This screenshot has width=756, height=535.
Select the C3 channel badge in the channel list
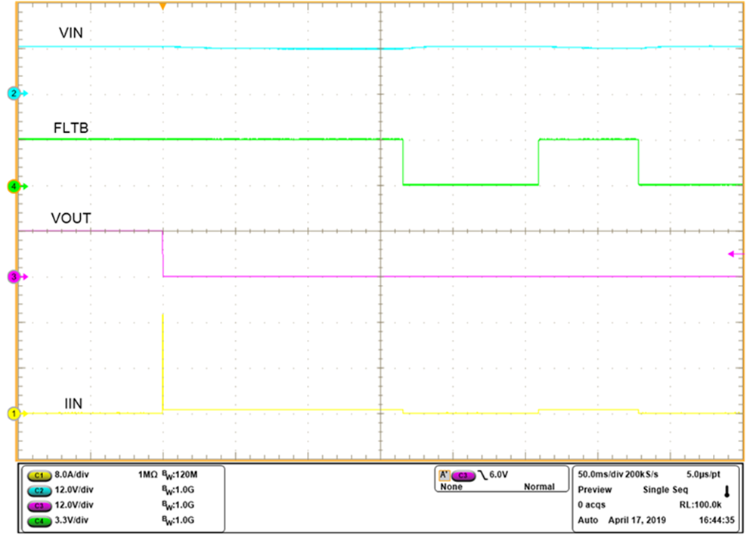[39, 506]
